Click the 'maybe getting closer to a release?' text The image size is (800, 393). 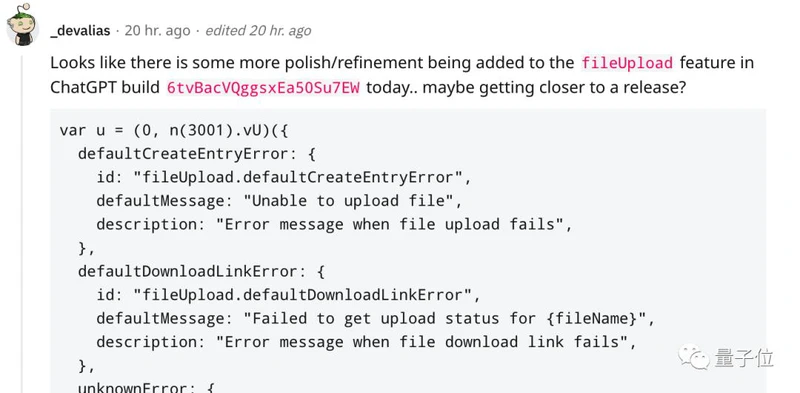555,88
